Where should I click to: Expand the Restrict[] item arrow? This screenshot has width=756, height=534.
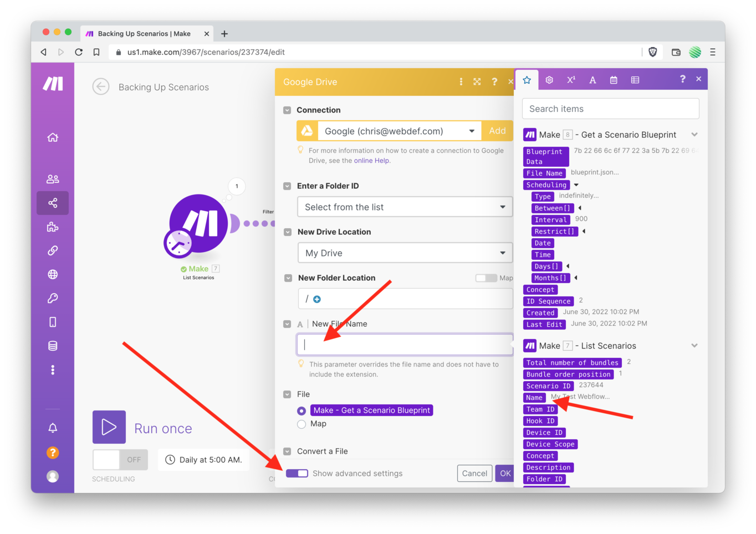(x=584, y=232)
